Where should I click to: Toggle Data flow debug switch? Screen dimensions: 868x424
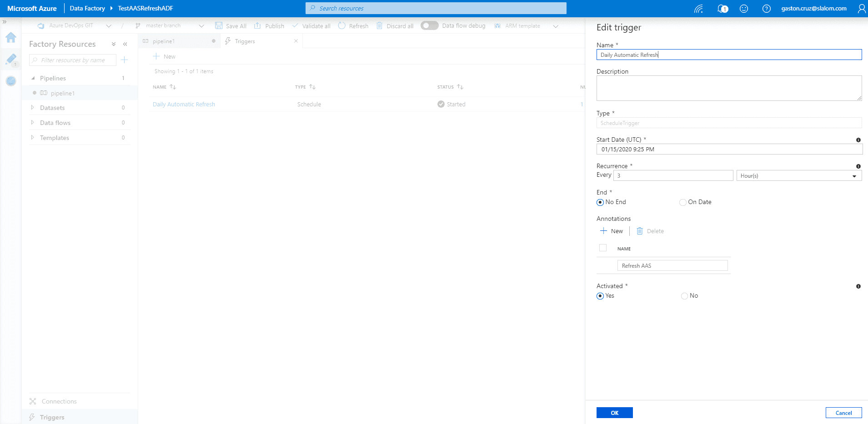429,25
